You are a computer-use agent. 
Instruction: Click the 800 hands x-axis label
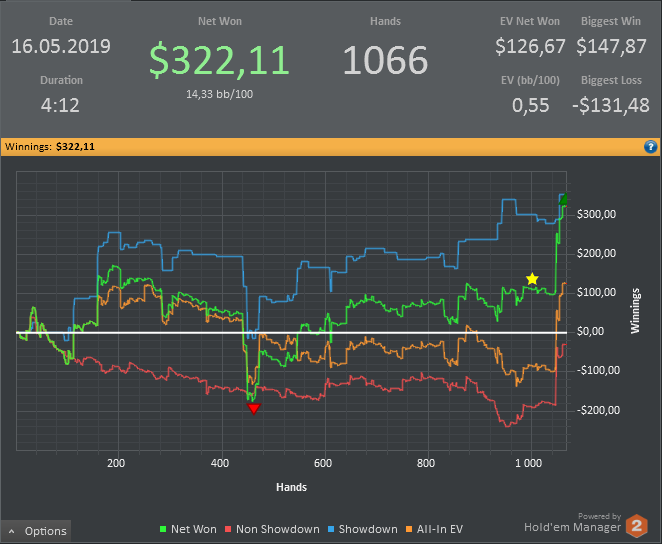click(x=426, y=463)
